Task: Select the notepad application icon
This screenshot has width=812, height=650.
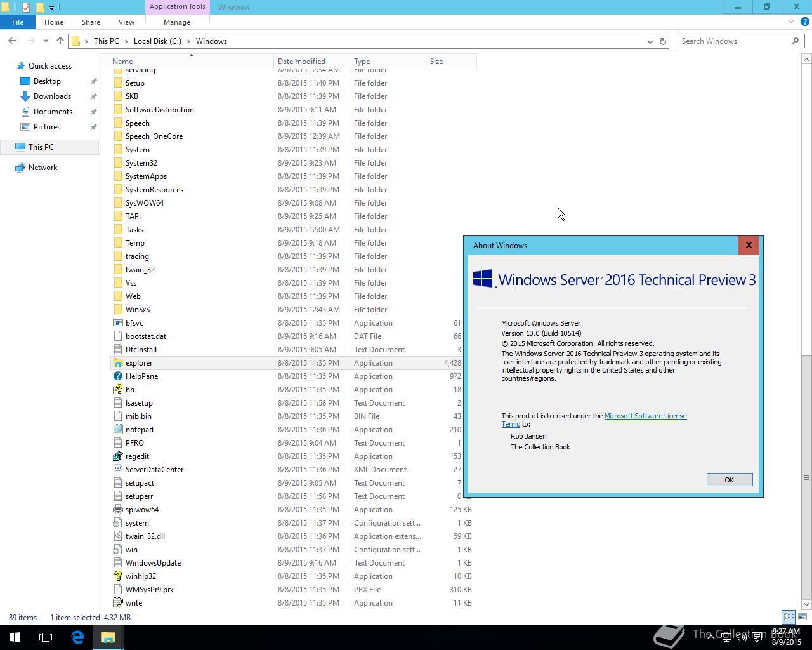Action: point(117,430)
